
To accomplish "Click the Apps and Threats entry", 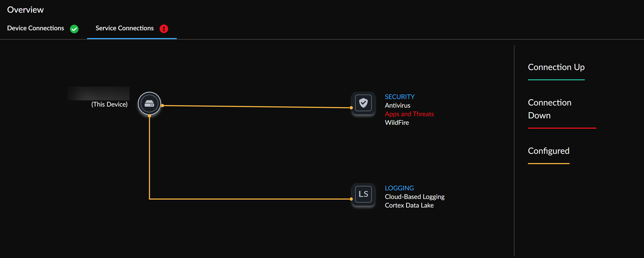I will (409, 114).
